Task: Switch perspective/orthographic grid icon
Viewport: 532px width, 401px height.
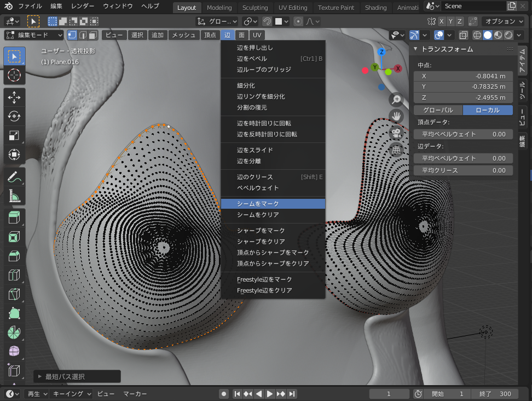Action: click(396, 150)
